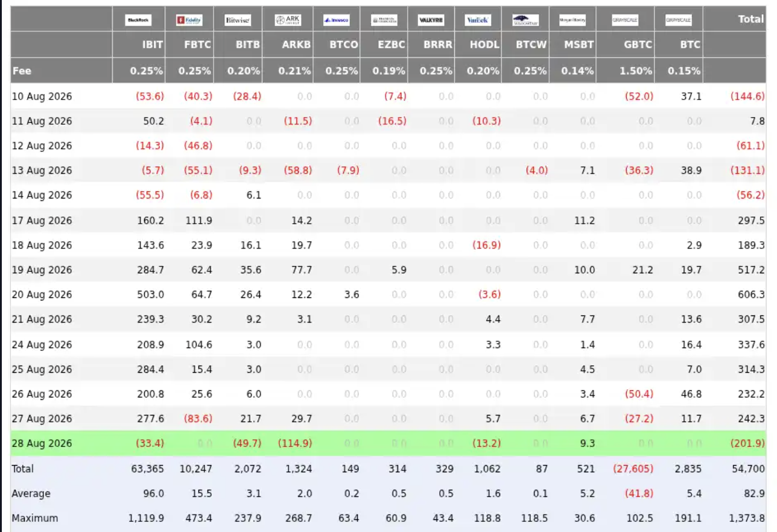
Task: Click the Maximum row label
Action: [35, 519]
